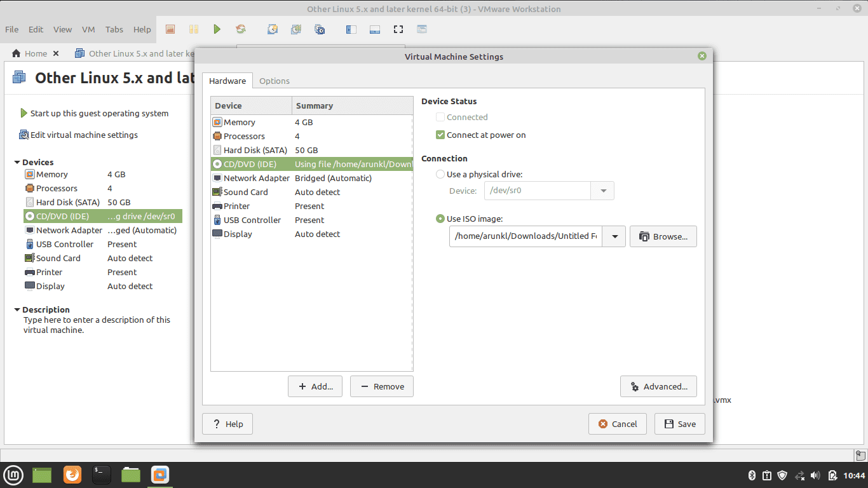Click the revert to snapshot toolbar icon
The image size is (868, 488).
(x=296, y=29)
